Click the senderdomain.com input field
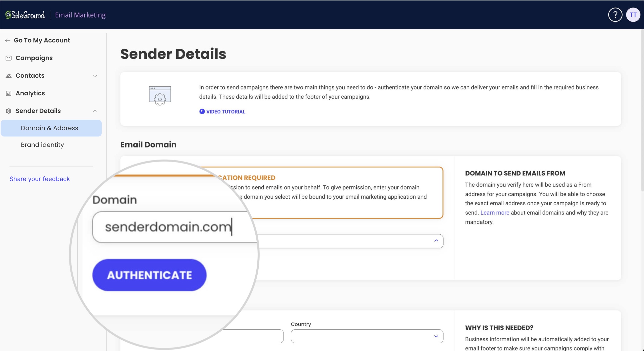 tap(168, 226)
